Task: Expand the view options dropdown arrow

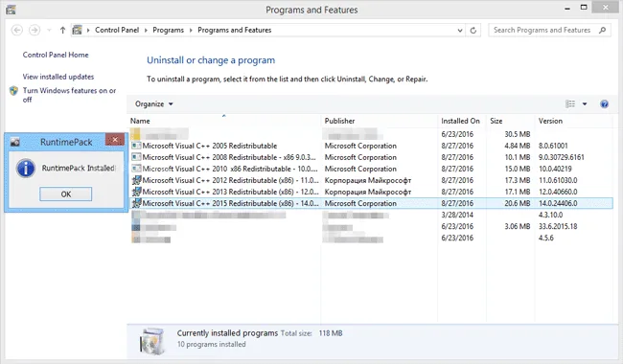Action: pyautogui.click(x=585, y=104)
